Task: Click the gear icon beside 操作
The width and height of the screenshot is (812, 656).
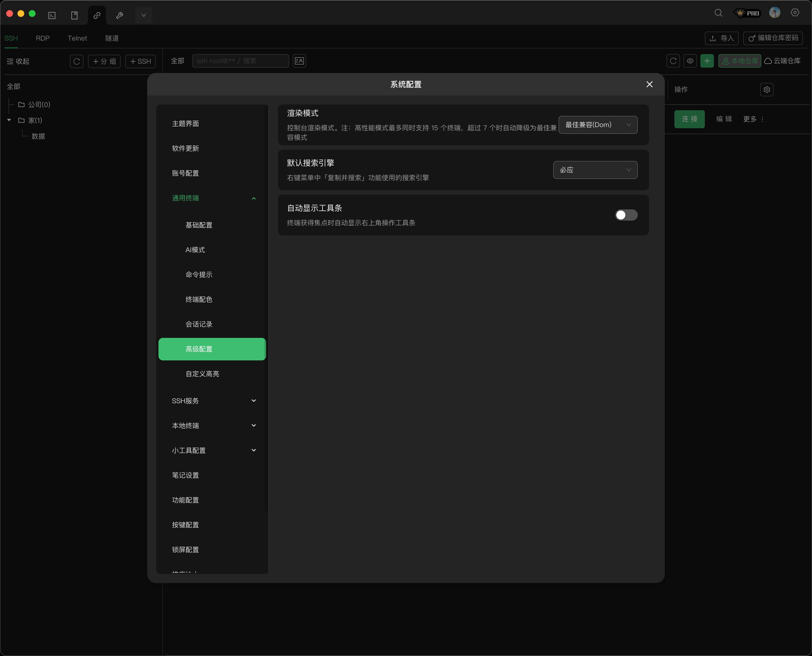Action: pos(767,90)
